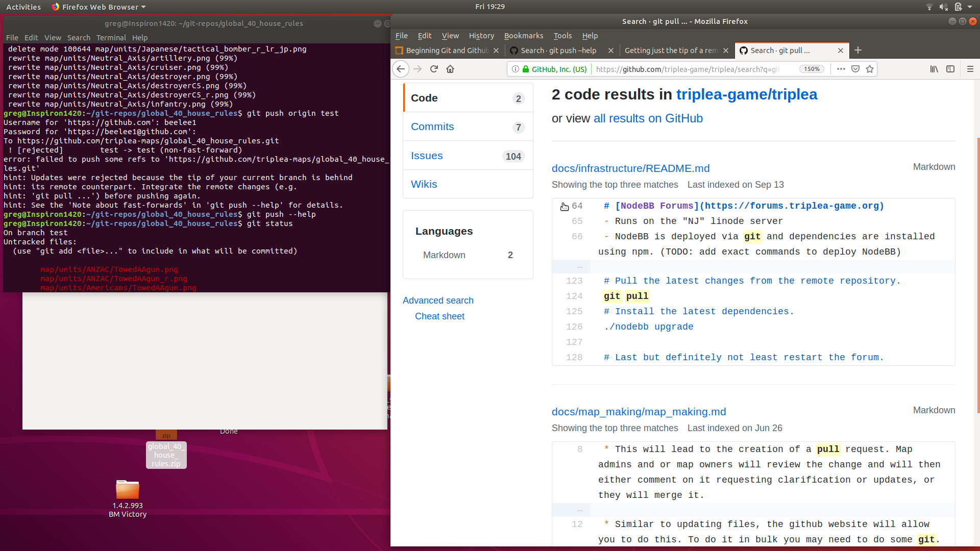Open Firefox Help menu
980x551 pixels.
pyautogui.click(x=590, y=36)
